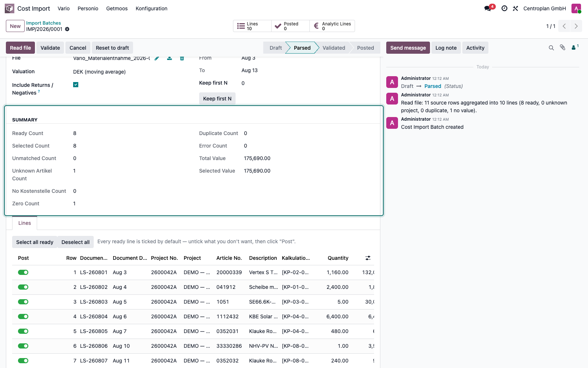Click the Validated status stage
Image resolution: width=588 pixels, height=368 pixels.
pos(334,48)
